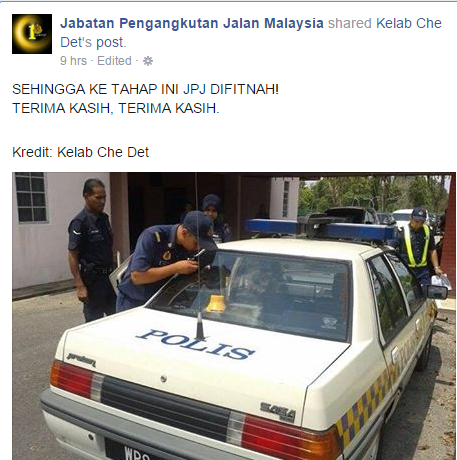This screenshot has height=460, width=457.
Task: Click the "SEHINGGA KE TAHAP INI JPJ DIFITNAH!" caption
Action: click(145, 89)
